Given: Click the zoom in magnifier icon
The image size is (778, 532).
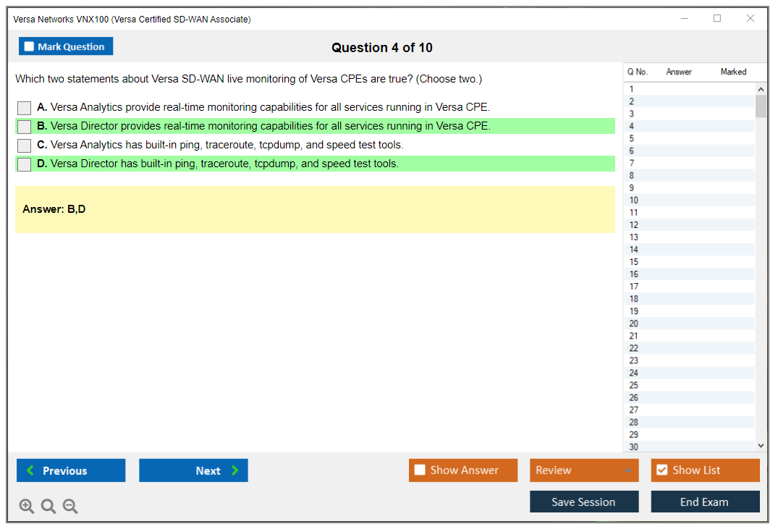Looking at the screenshot, I should tap(27, 507).
